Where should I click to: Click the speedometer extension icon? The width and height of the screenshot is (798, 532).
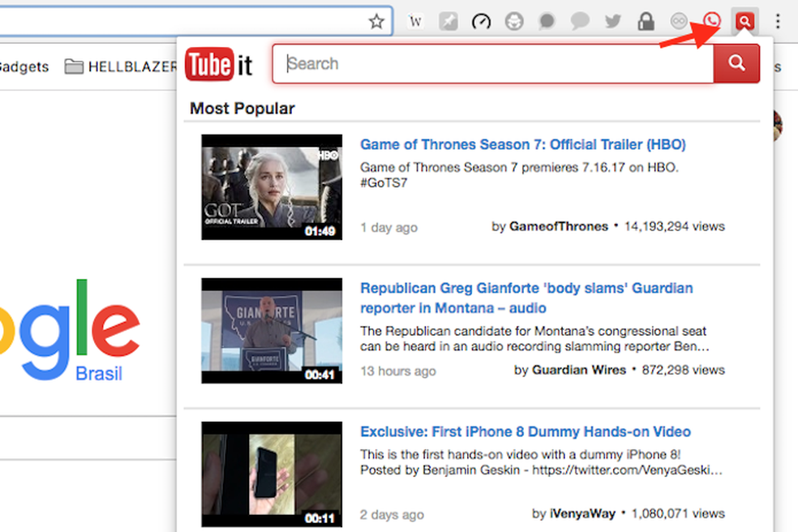click(x=481, y=22)
